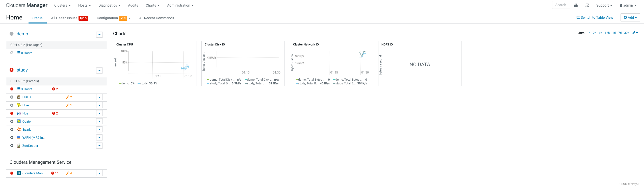
Task: Set chart time range to 1h
Action: (589, 33)
